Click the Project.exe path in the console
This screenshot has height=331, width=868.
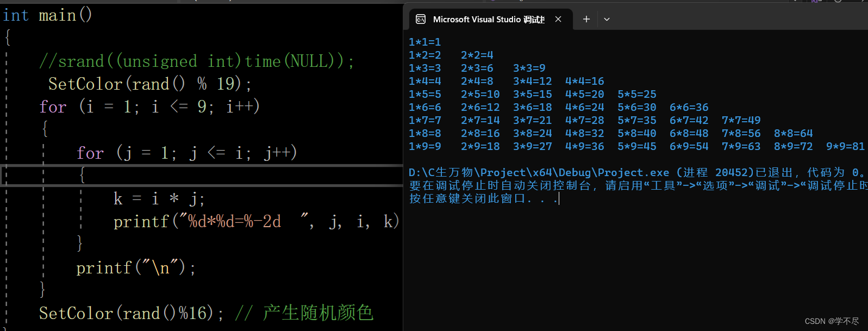[539, 172]
